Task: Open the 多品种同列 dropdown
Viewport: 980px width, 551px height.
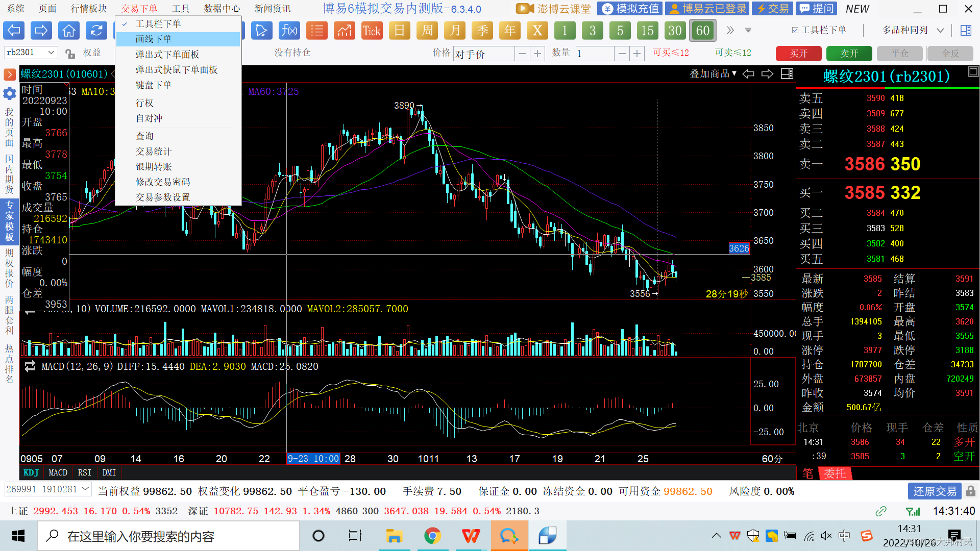Action: pos(940,30)
